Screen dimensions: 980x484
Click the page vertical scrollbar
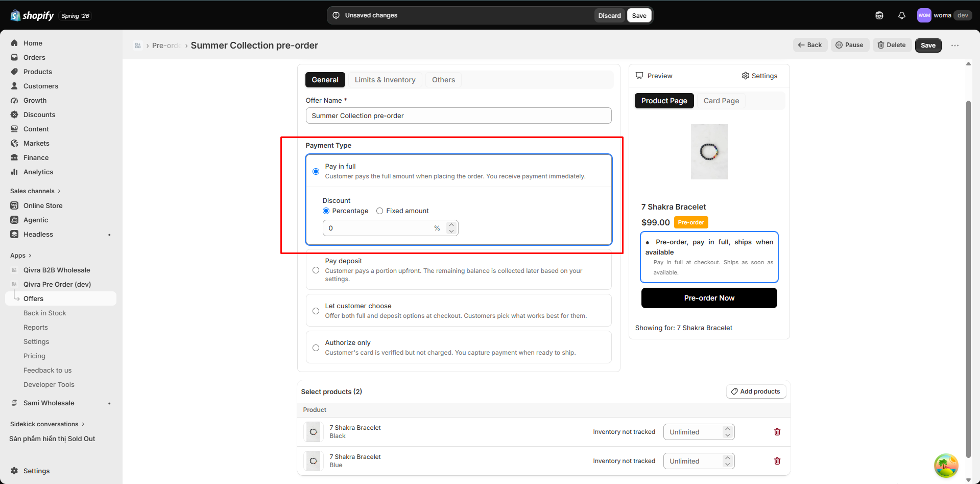[x=968, y=279]
